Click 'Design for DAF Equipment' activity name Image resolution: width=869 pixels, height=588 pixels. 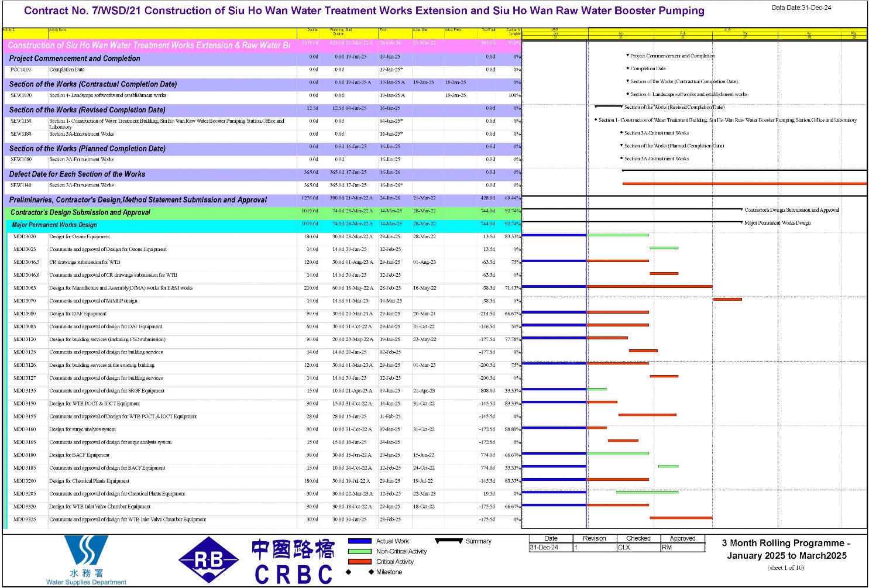78,314
